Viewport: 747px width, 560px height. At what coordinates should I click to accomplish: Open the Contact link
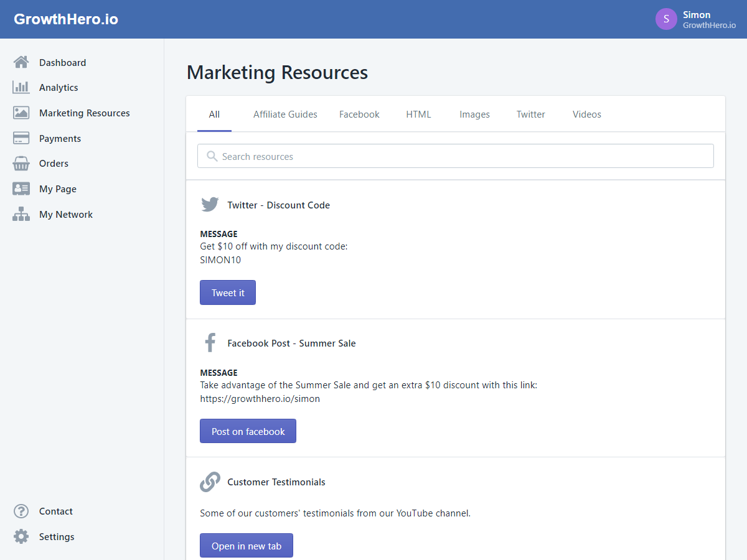click(56, 511)
